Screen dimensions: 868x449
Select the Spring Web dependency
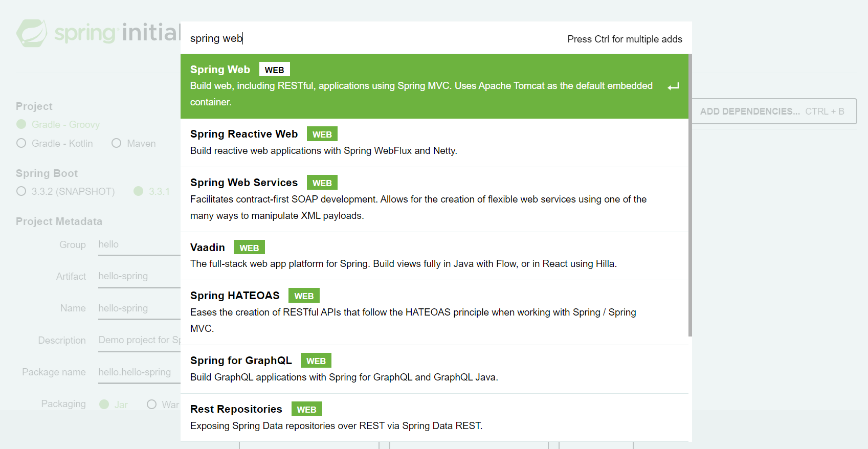pos(434,86)
